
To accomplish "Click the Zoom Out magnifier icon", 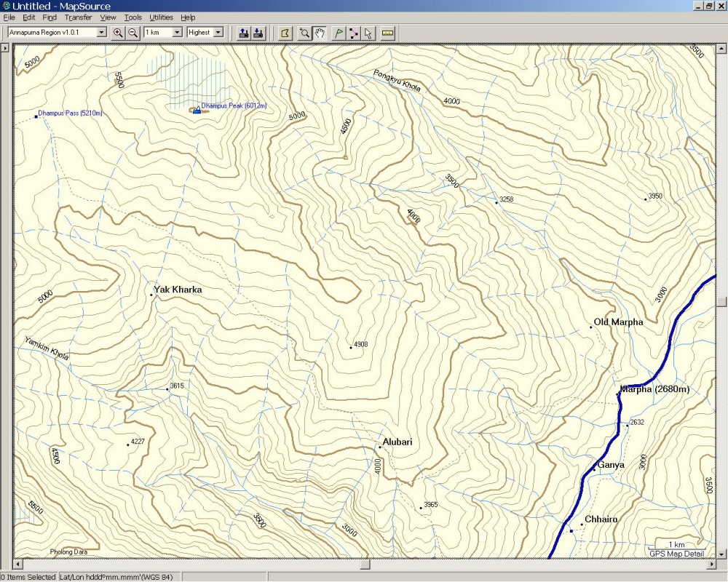I will click(x=132, y=33).
